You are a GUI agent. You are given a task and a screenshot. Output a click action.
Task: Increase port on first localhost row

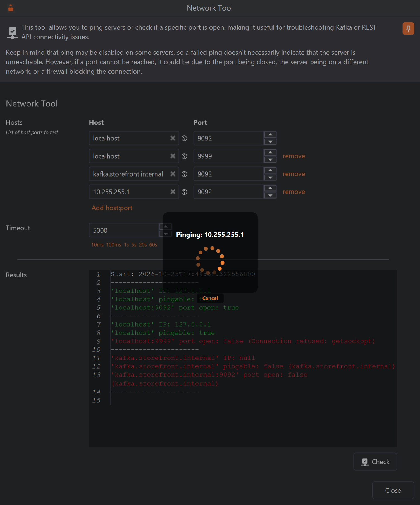270,135
